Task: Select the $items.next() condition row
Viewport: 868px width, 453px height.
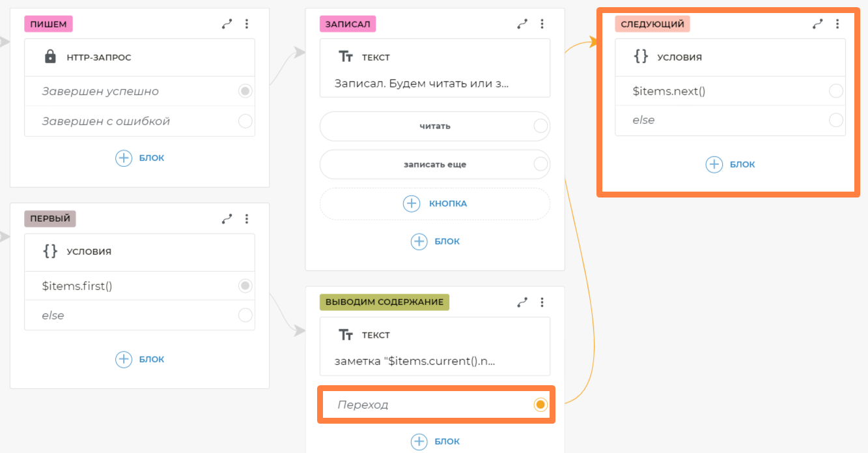Action: [716, 91]
